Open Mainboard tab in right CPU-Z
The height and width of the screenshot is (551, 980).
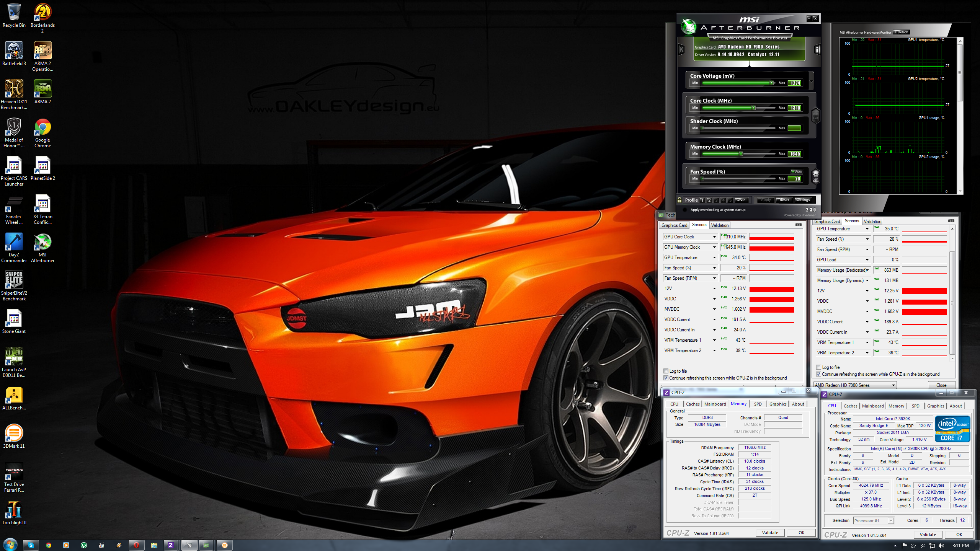(x=873, y=406)
